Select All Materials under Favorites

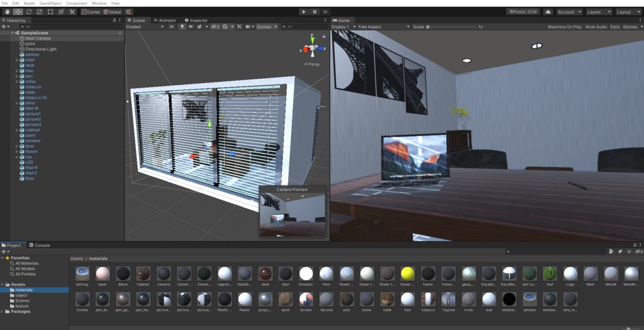[x=27, y=263]
